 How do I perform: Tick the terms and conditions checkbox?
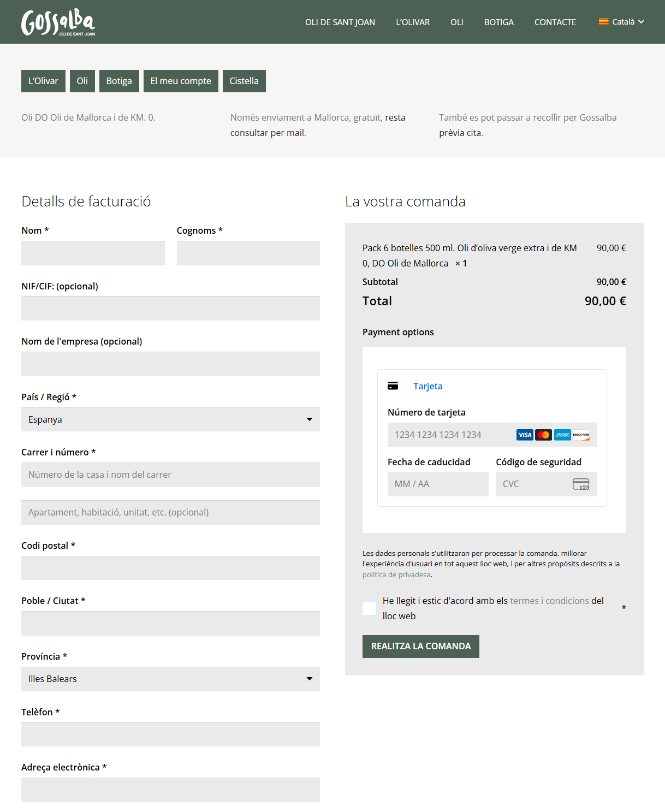(369, 608)
